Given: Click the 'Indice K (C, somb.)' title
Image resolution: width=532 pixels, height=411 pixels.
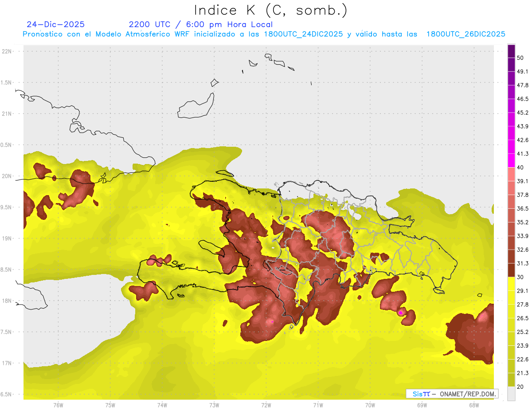Looking at the screenshot, I should coord(271,10).
